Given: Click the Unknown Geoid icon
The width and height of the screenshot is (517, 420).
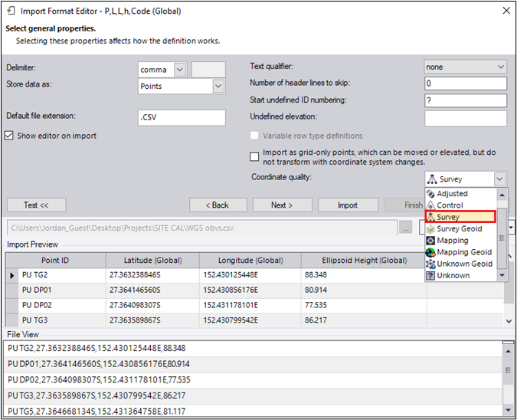Looking at the screenshot, I should (x=430, y=264).
